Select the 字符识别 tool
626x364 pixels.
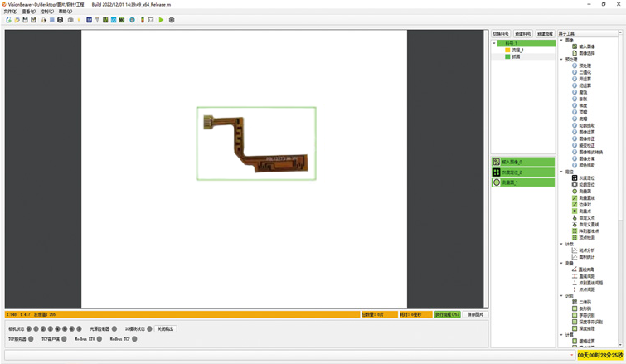tap(585, 316)
